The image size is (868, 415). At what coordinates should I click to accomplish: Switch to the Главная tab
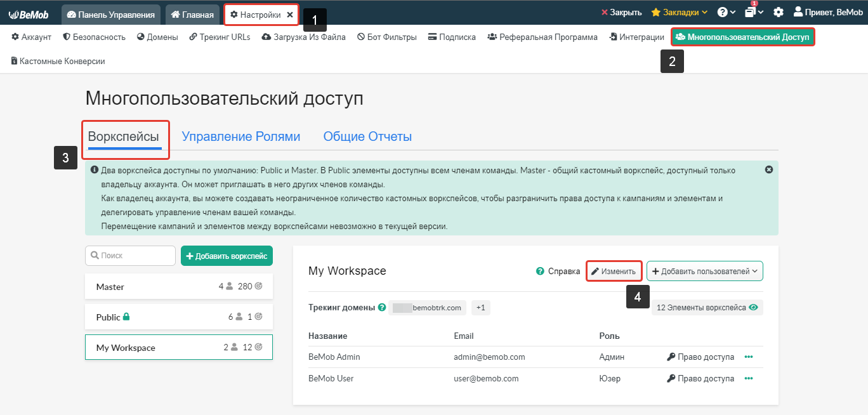tap(192, 14)
